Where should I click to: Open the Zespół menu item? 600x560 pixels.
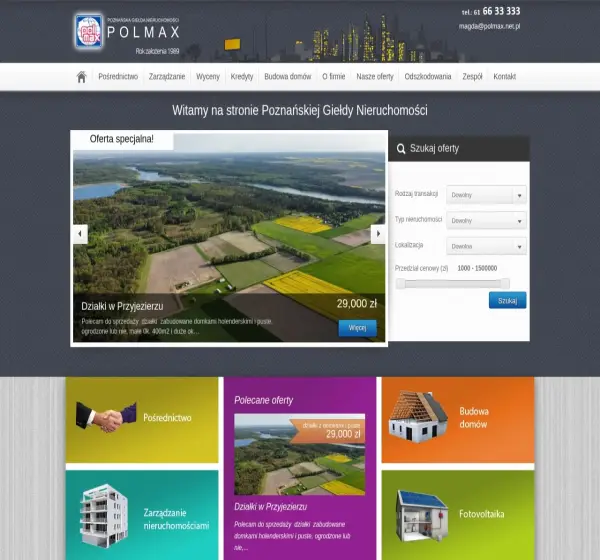(x=472, y=77)
